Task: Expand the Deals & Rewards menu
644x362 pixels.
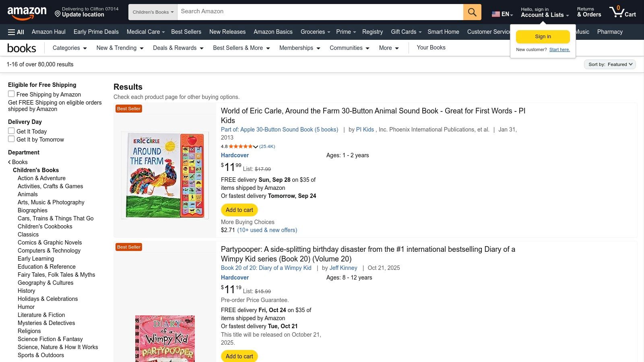Action: [178, 48]
